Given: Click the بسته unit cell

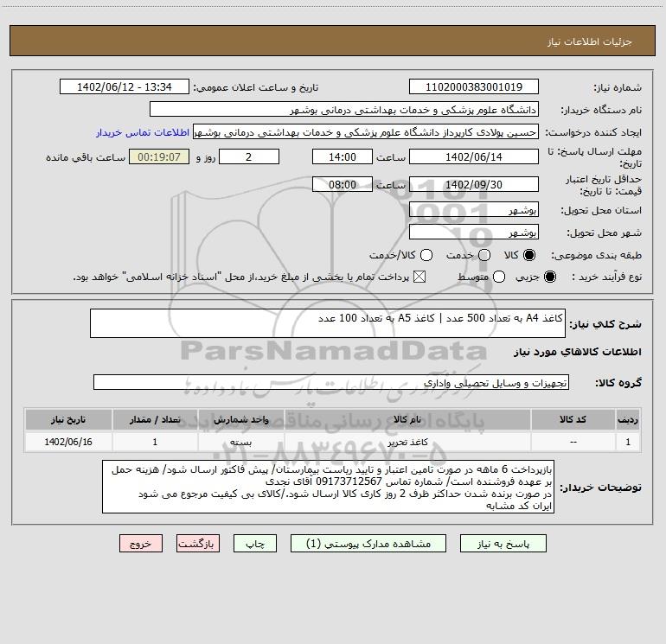Looking at the screenshot, I should (x=240, y=442).
